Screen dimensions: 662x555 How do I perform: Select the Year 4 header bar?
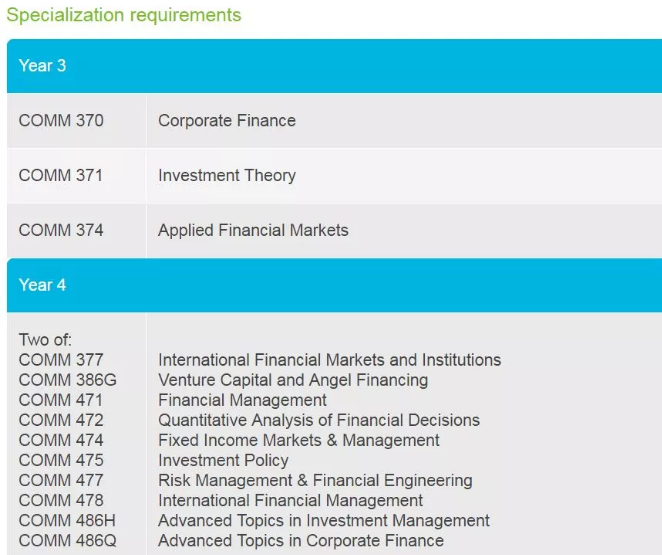coord(334,285)
